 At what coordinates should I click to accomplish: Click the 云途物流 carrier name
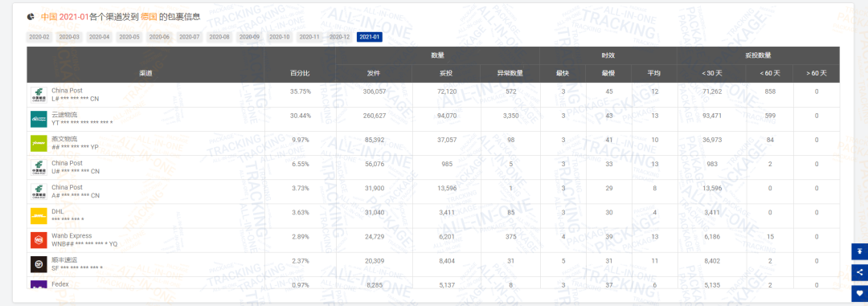pos(65,115)
